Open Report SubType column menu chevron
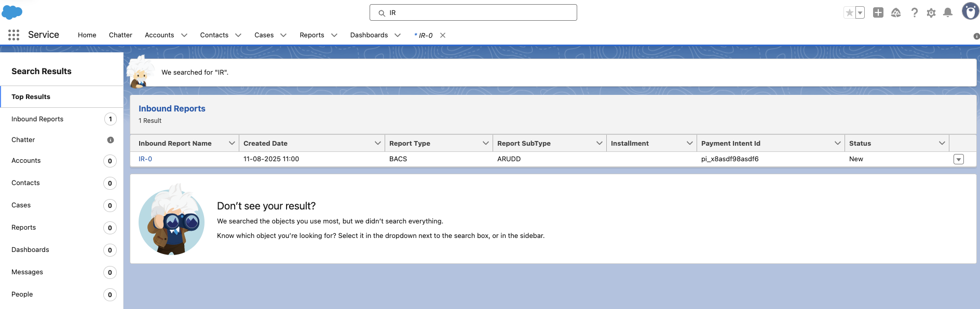This screenshot has height=309, width=980. [x=600, y=143]
